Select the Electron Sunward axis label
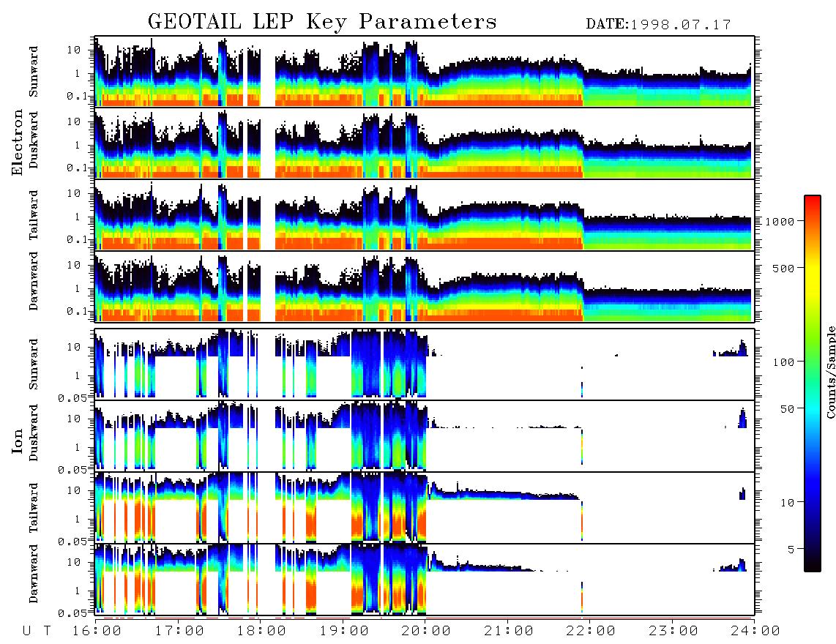The image size is (836, 644). tap(34, 71)
